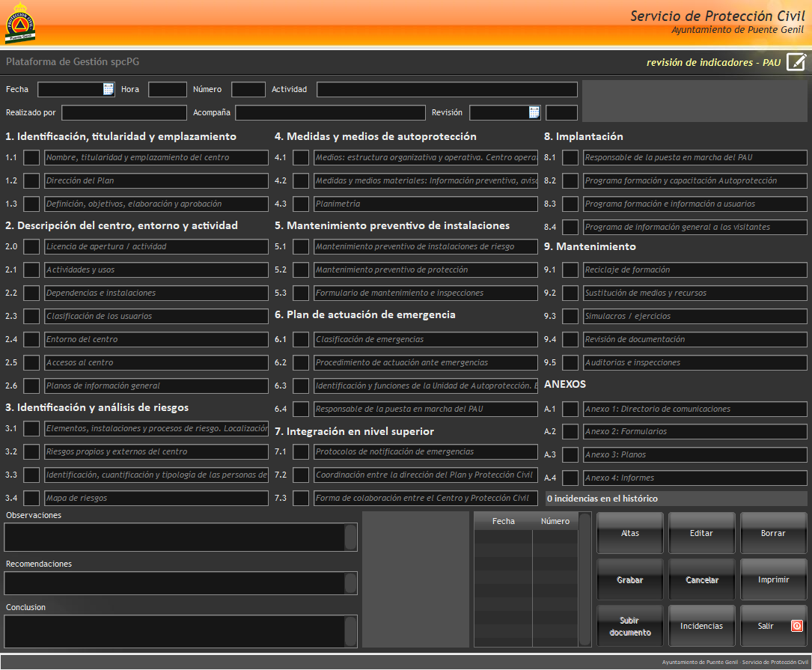Click the small field after Revisión date
The height and width of the screenshot is (670, 812).
coord(561,112)
